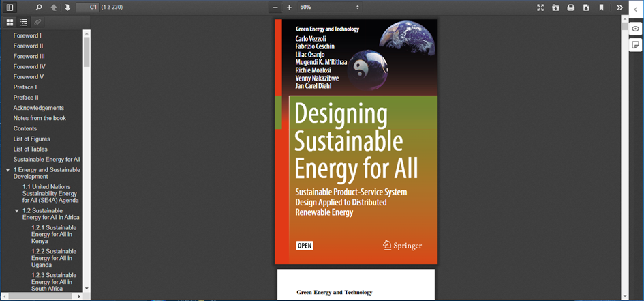Screen dimensions: 644x301
Task: Click the current view bookmark icon
Action: pyautogui.click(x=601, y=8)
